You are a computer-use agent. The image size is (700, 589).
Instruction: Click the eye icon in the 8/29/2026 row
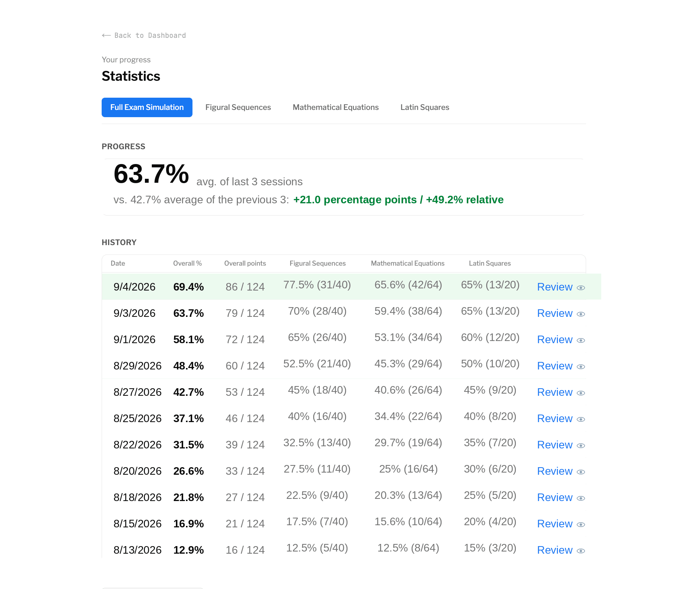click(x=581, y=367)
